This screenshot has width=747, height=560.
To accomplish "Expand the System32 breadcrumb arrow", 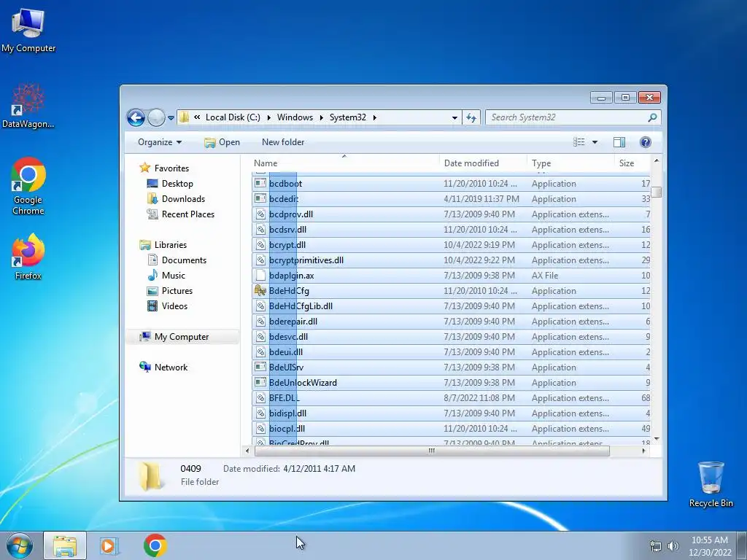I will point(375,117).
